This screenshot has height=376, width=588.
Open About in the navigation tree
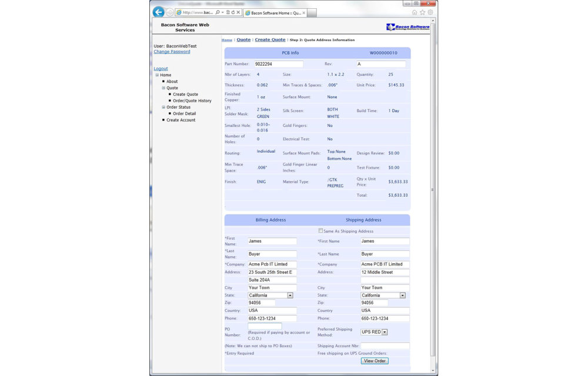[172, 81]
